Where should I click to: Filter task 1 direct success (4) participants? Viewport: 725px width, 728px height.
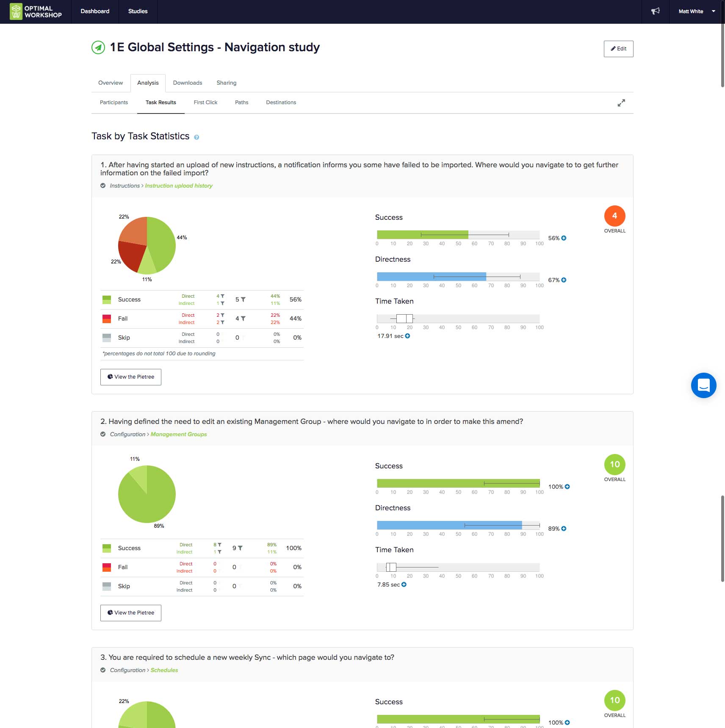click(x=222, y=296)
